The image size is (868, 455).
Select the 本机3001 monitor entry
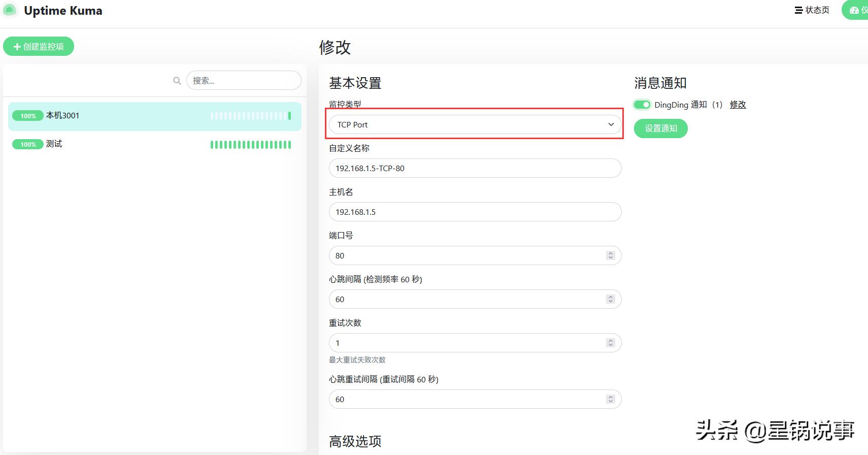click(155, 116)
